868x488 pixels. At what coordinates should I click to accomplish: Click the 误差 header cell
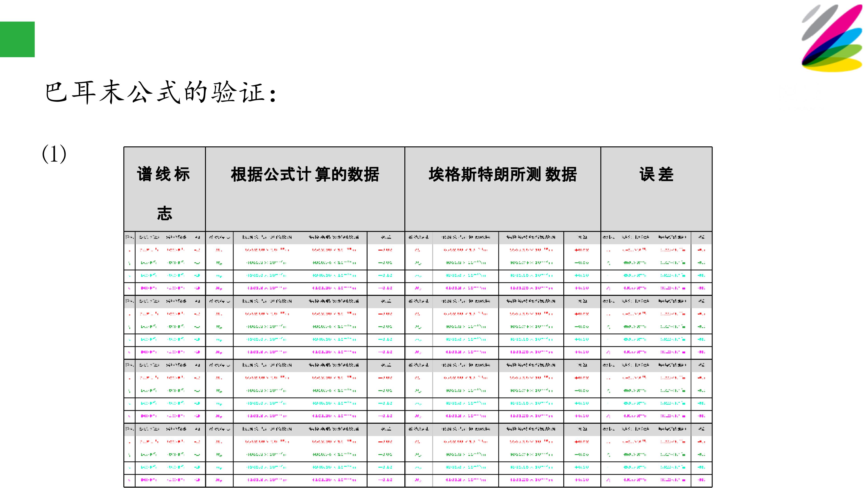click(x=656, y=189)
